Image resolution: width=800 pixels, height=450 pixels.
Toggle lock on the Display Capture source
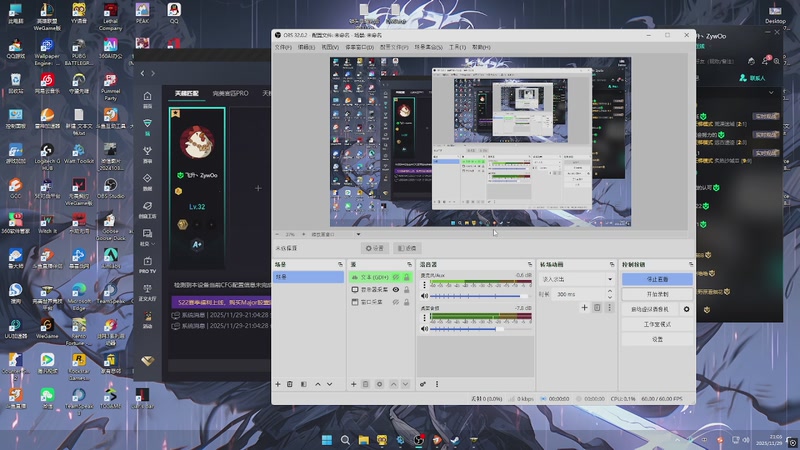pyautogui.click(x=407, y=289)
